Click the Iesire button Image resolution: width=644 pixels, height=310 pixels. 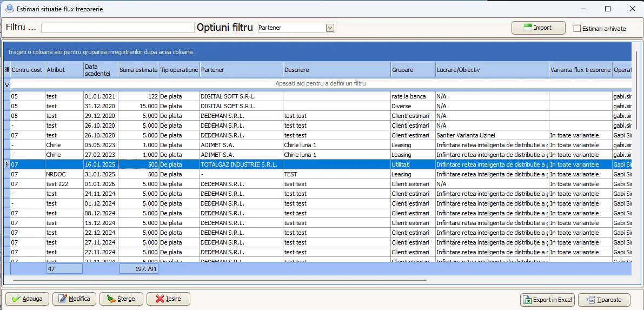168,299
